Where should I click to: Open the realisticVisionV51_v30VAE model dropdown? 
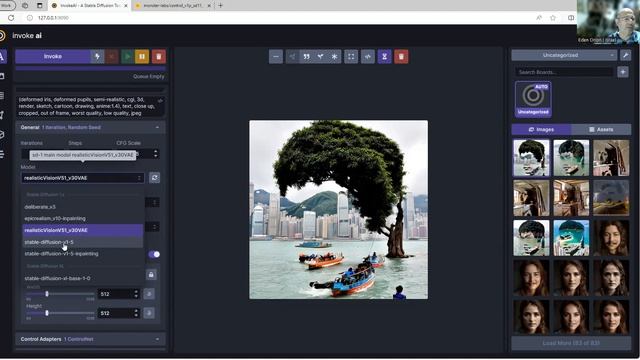pyautogui.click(x=82, y=178)
